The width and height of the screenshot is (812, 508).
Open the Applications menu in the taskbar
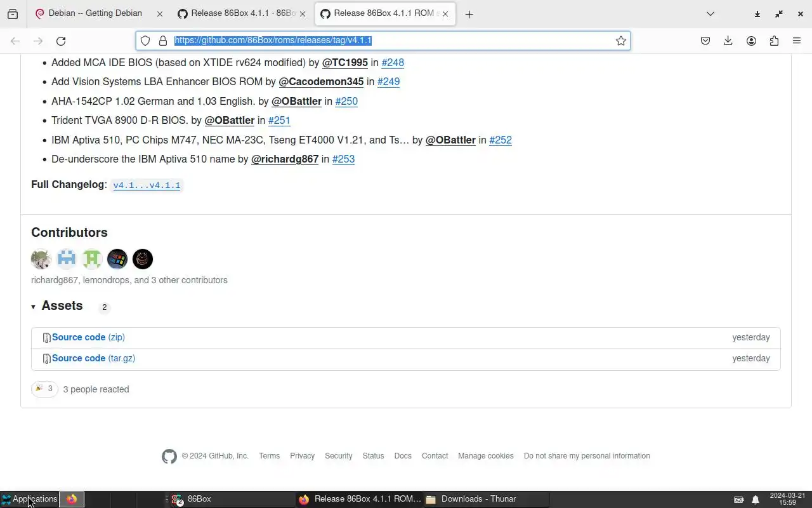[x=30, y=499]
